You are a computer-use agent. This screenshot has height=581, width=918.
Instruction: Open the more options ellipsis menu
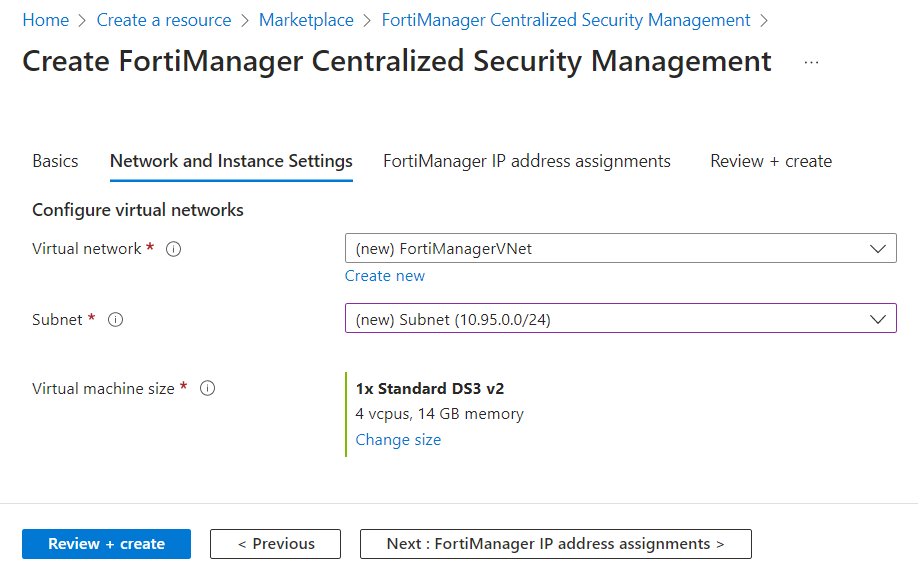tap(811, 62)
